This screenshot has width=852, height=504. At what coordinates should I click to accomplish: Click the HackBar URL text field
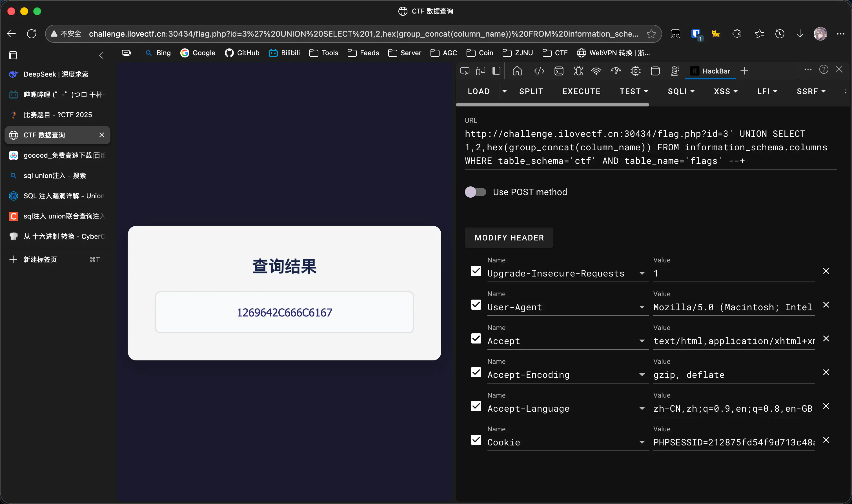tap(646, 147)
